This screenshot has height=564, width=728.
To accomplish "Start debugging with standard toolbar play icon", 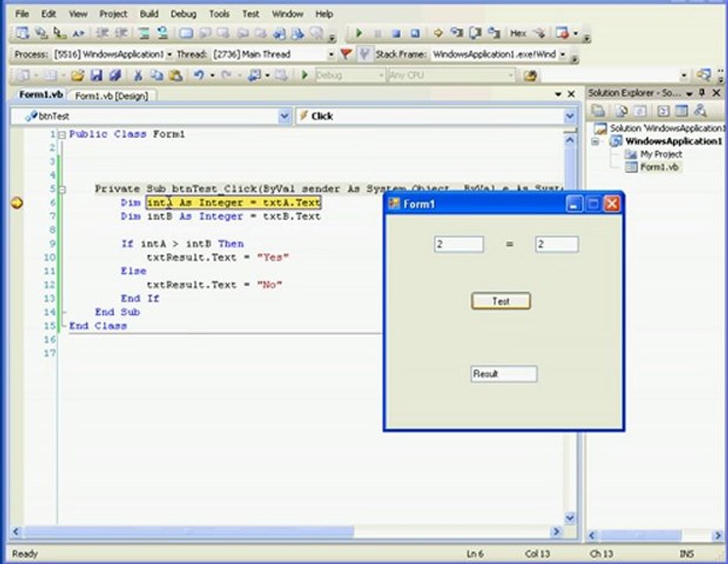I will click(305, 74).
